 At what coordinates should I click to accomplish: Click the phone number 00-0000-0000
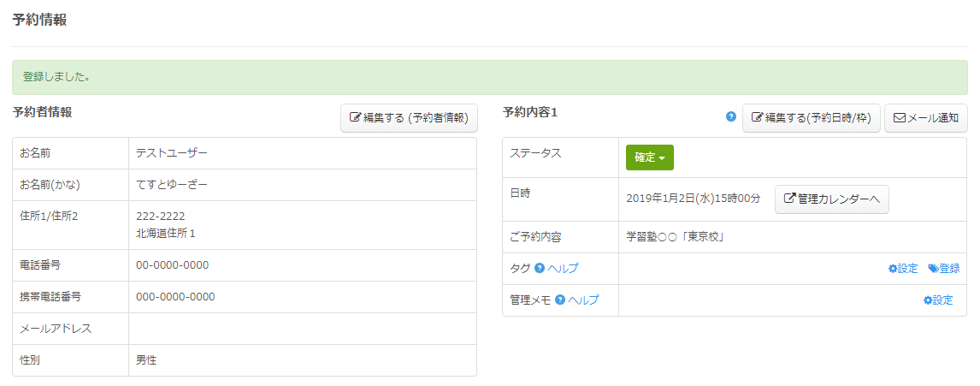(x=172, y=265)
